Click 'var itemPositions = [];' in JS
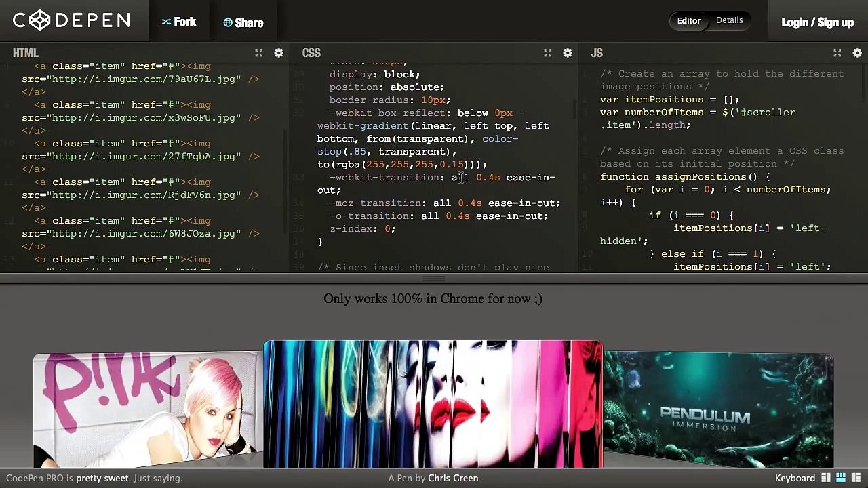This screenshot has width=868, height=488. coord(670,99)
